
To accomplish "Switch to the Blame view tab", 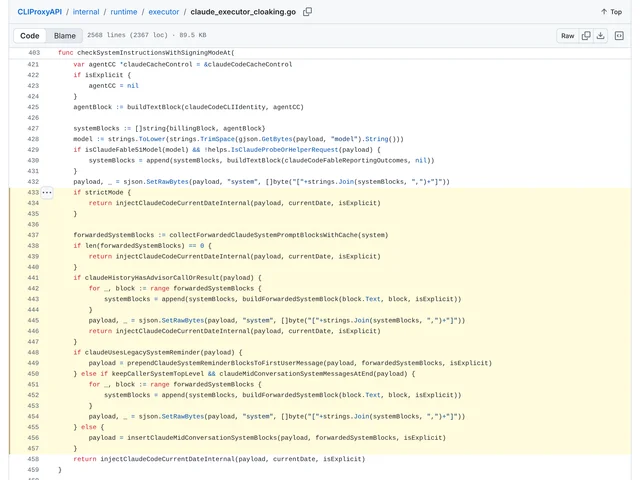I will click(x=64, y=36).
